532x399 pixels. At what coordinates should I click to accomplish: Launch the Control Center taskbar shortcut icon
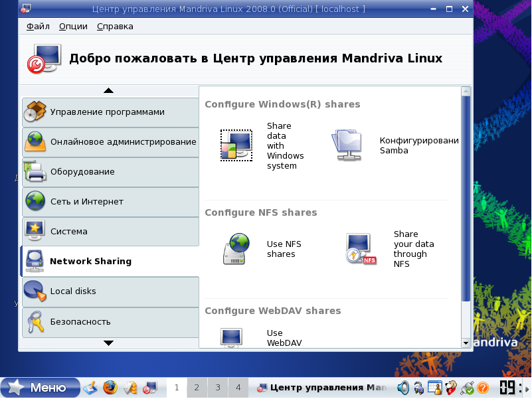pos(149,388)
